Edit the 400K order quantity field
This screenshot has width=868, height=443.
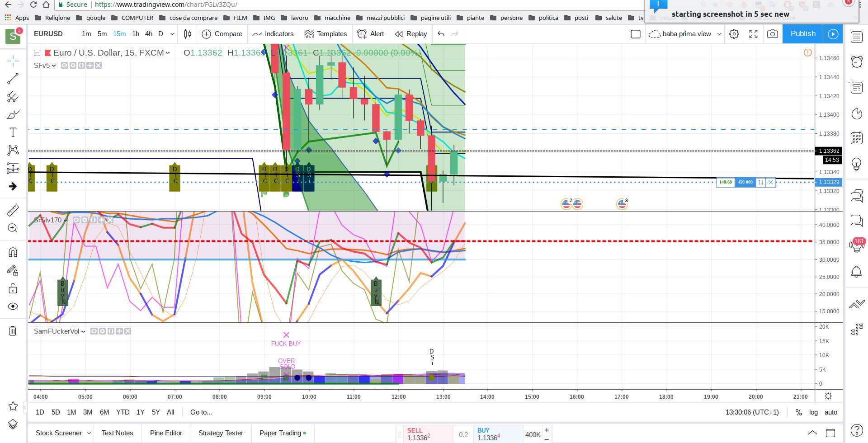533,434
